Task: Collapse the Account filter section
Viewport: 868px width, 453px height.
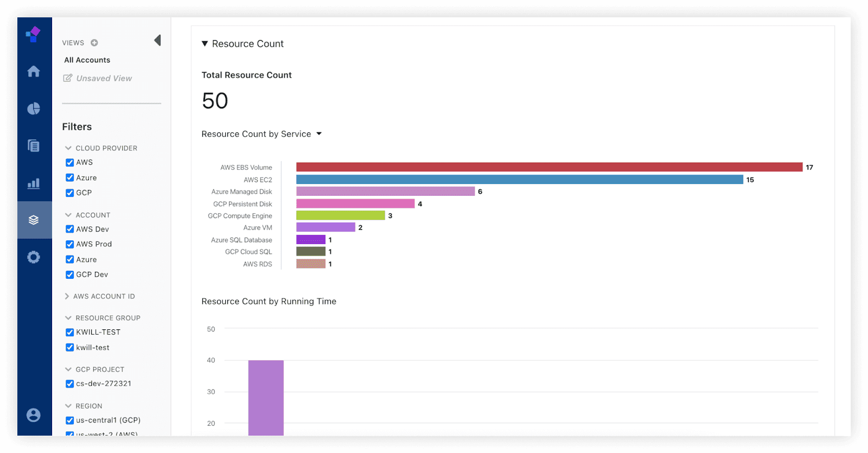Action: (68, 215)
